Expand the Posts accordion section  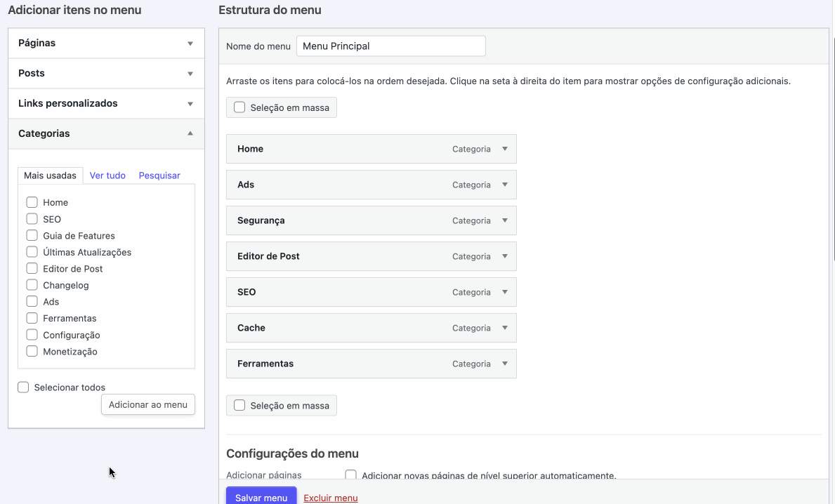click(x=107, y=74)
